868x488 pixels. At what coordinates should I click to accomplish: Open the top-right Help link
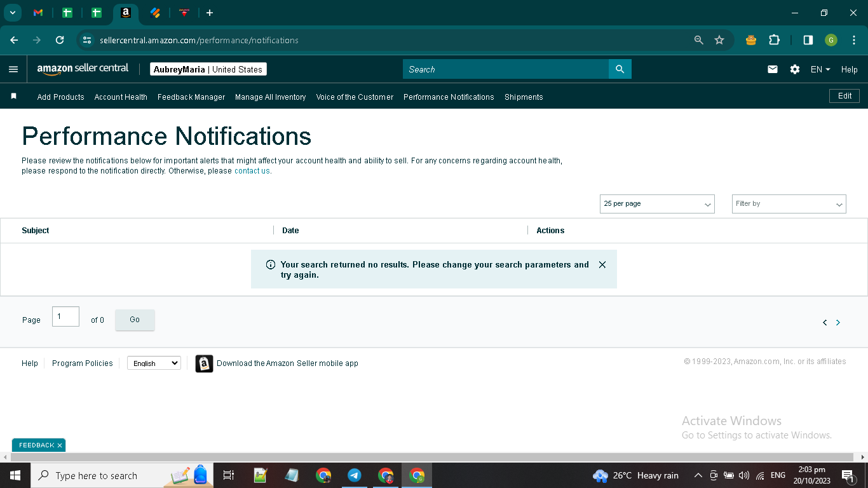click(x=850, y=69)
